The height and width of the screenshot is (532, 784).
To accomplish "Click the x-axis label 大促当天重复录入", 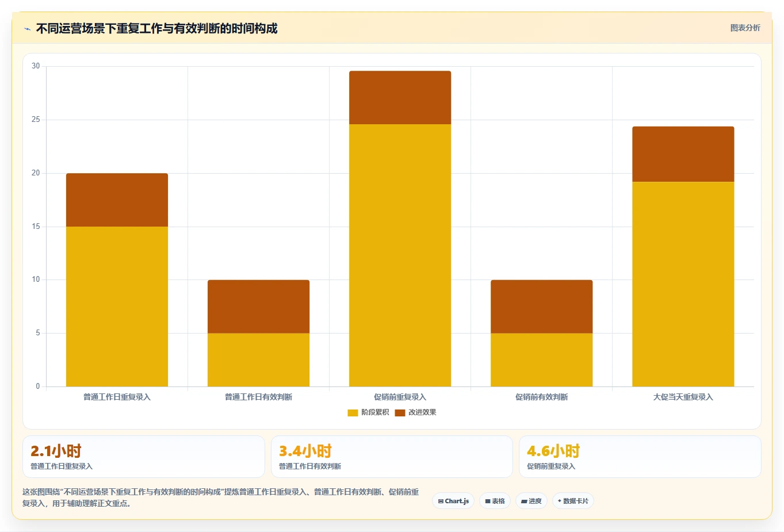I will click(x=683, y=397).
